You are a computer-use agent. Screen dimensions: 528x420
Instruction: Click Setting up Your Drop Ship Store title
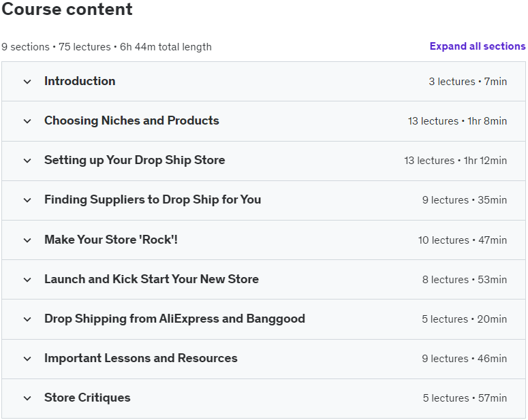(x=135, y=160)
